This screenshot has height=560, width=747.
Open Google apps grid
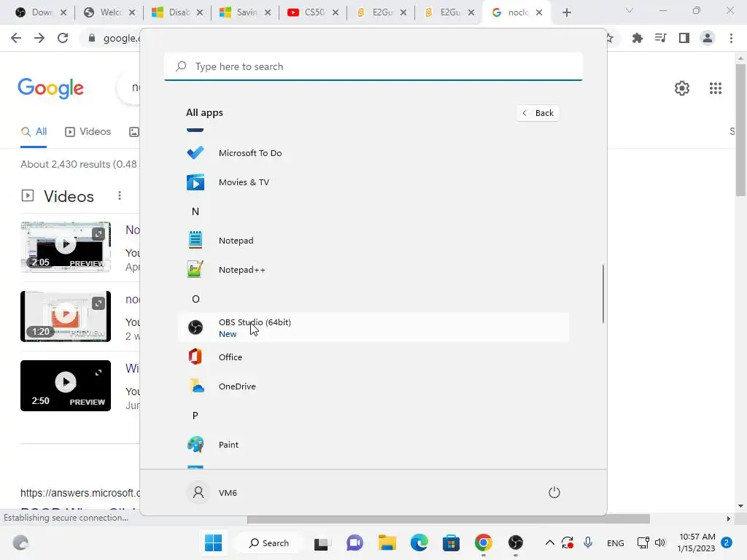tap(715, 88)
